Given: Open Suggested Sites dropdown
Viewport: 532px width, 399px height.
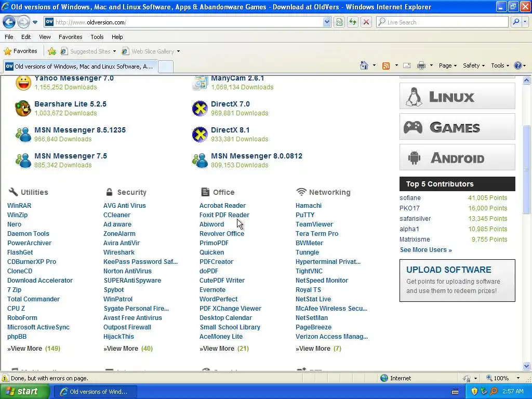Looking at the screenshot, I should (88, 51).
